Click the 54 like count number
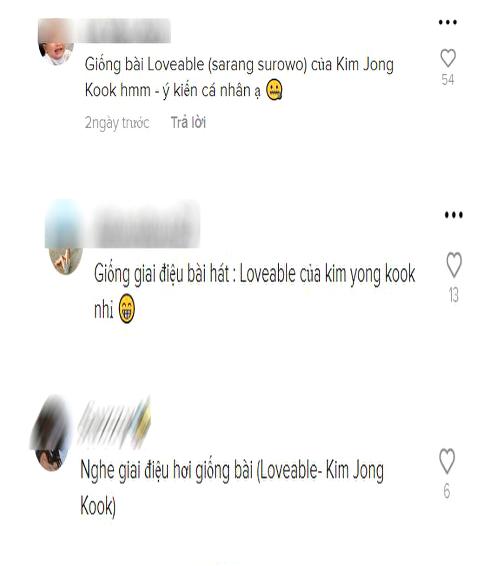Viewport: 491px width, 566px height. click(x=448, y=80)
